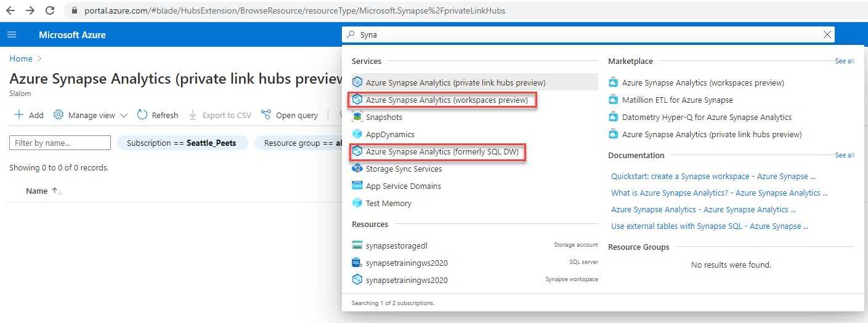The height and width of the screenshot is (323, 868).
Task: Expand the Manage view dropdown chevron
Action: pos(123,116)
